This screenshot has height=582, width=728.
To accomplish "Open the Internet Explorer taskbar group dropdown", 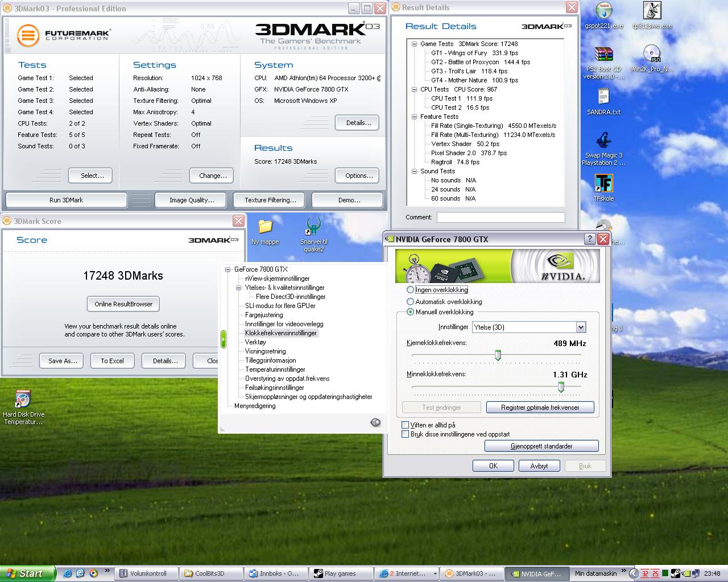I will [x=435, y=573].
